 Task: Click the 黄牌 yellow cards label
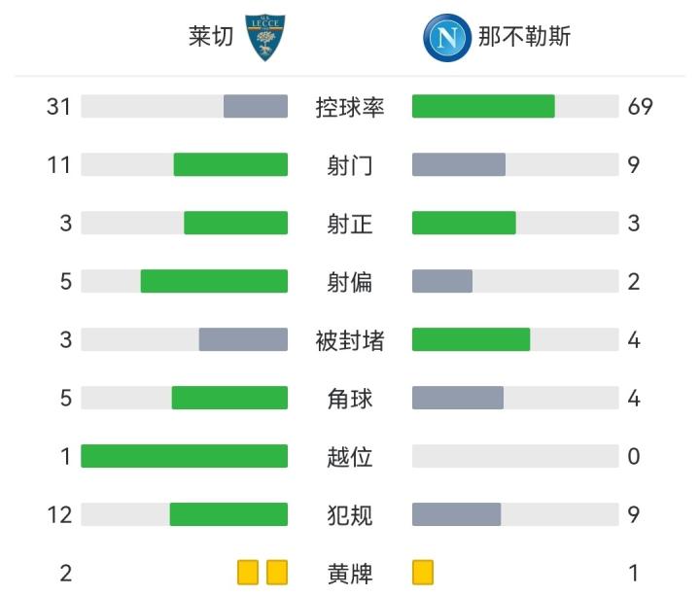pos(350,573)
